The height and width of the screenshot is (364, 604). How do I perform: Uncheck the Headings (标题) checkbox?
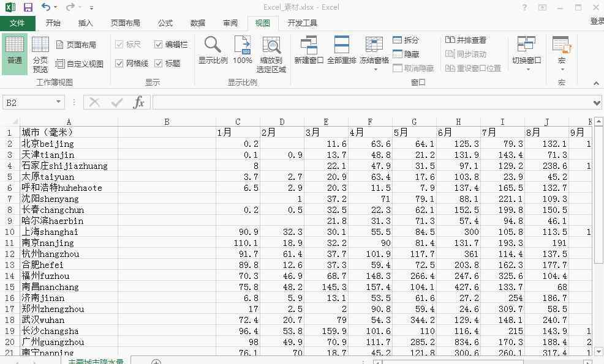(x=159, y=64)
